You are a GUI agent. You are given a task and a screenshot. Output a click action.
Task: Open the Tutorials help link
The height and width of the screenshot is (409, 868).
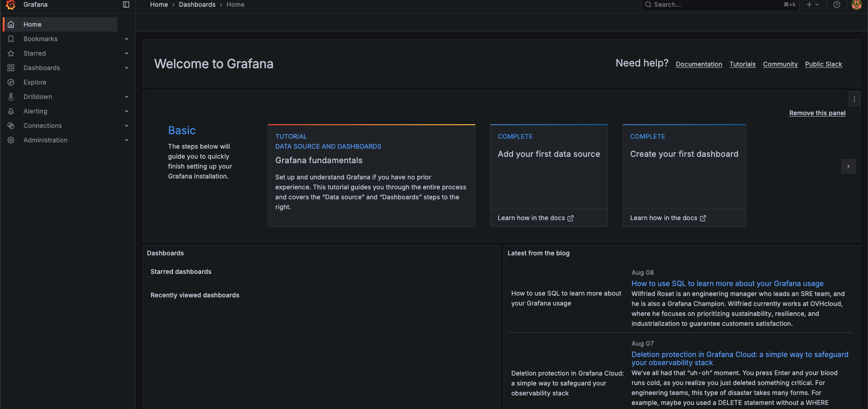click(742, 64)
